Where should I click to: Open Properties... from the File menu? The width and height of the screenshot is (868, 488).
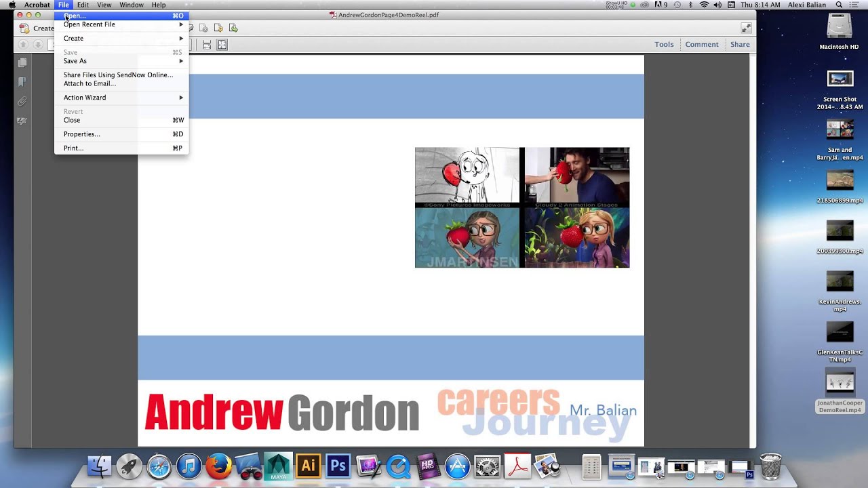click(x=121, y=134)
